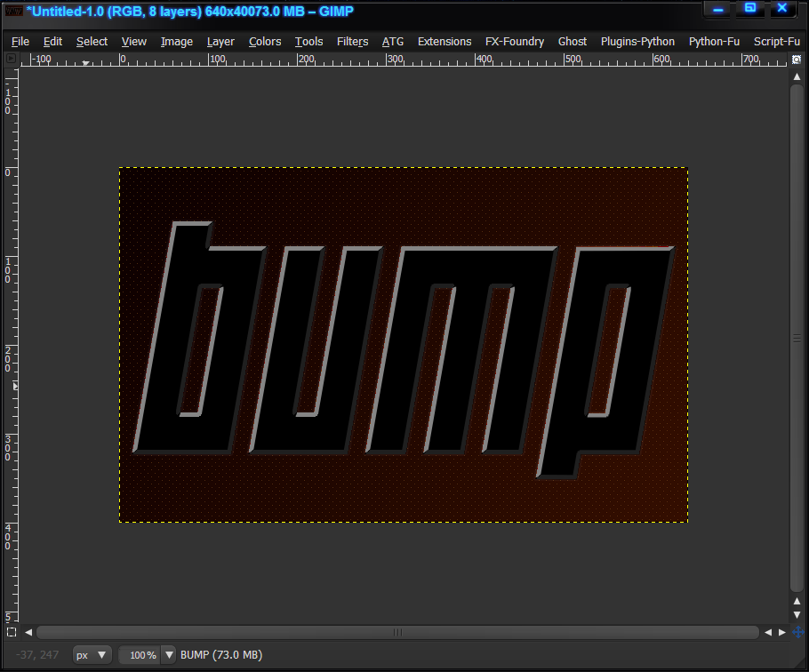Open the canvas menu using the triangle arrow icon
The width and height of the screenshot is (809, 672).
(x=11, y=60)
